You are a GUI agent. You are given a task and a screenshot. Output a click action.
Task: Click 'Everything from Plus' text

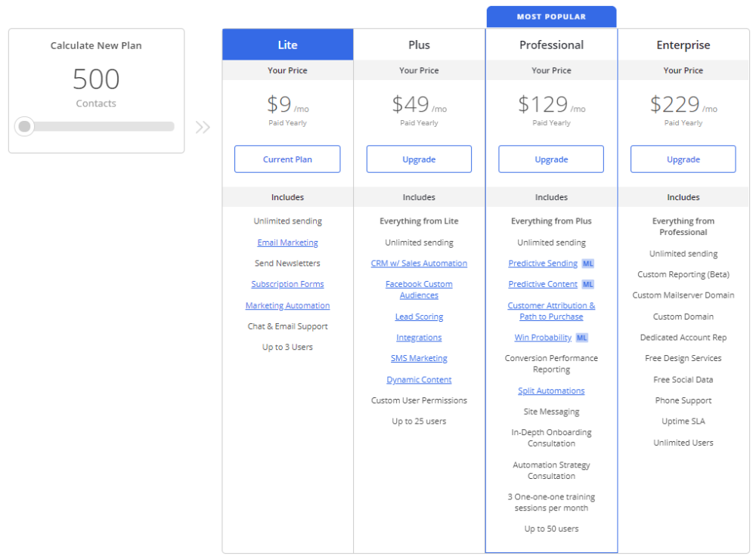(551, 221)
